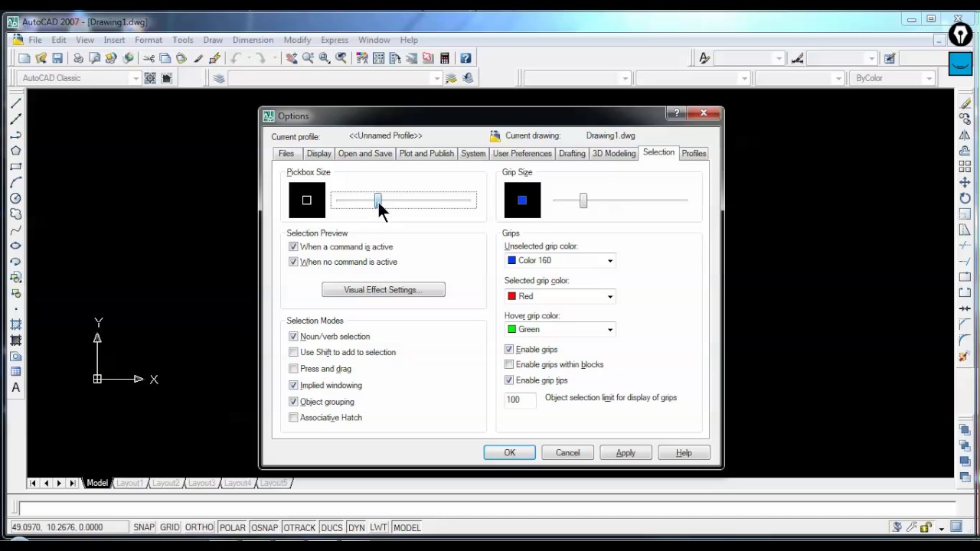980x551 pixels.
Task: Toggle Object grouping checkbox
Action: pos(293,401)
